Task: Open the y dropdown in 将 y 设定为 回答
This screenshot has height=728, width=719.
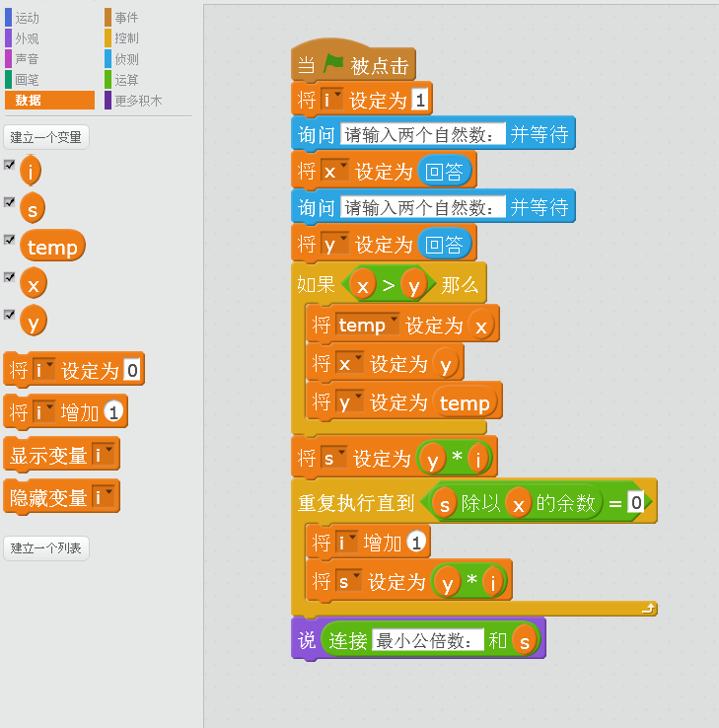Action: coord(334,244)
